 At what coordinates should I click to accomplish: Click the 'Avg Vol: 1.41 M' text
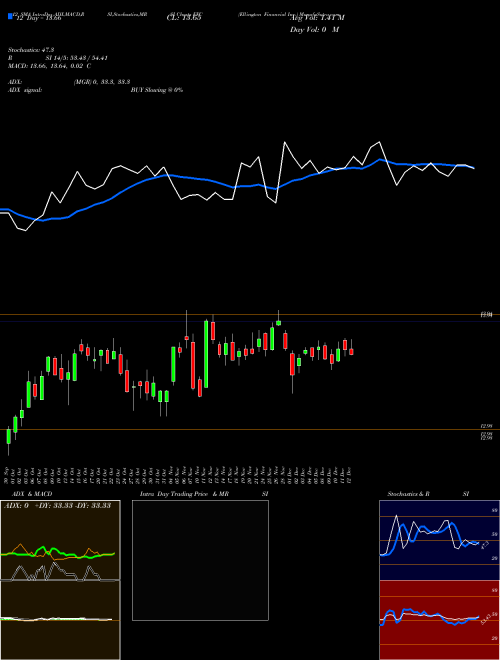tap(317, 18)
